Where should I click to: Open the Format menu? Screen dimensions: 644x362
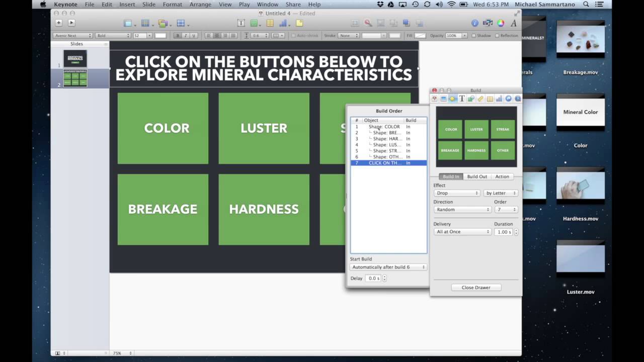[173, 5]
